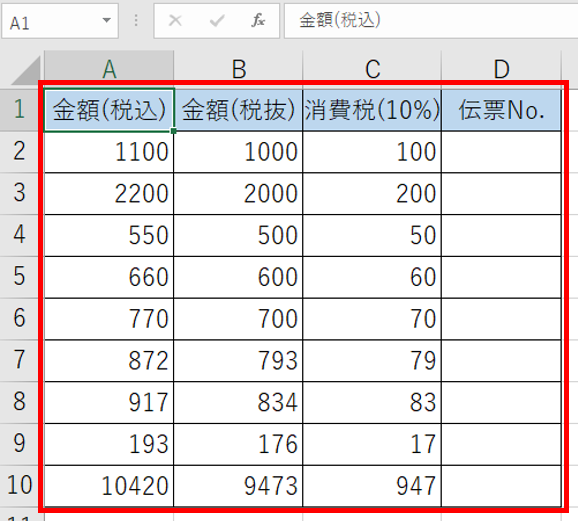This screenshot has height=521, width=578.
Task: Click the formula bar showing 金額(税込)
Action: point(431,21)
